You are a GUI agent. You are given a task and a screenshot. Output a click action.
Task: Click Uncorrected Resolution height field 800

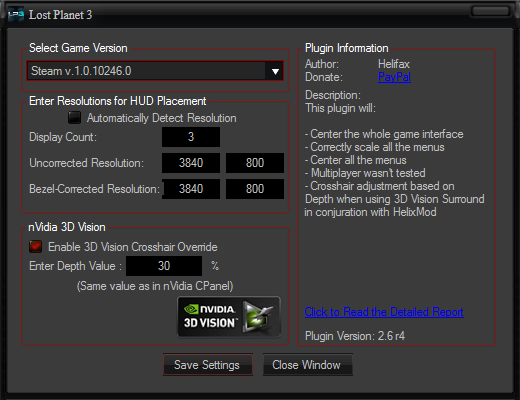(x=255, y=163)
